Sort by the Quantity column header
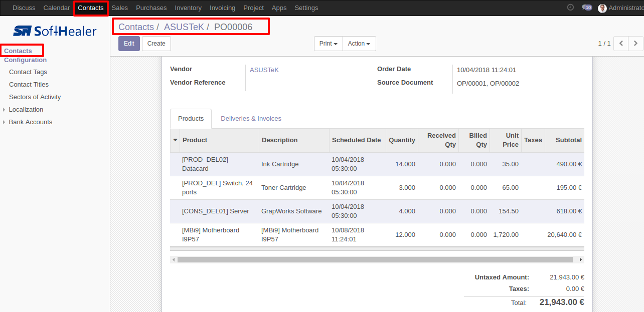 [402, 140]
